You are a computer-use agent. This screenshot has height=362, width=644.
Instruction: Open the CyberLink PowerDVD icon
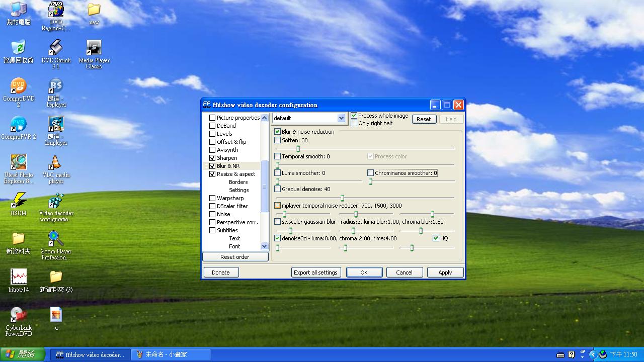tap(19, 315)
